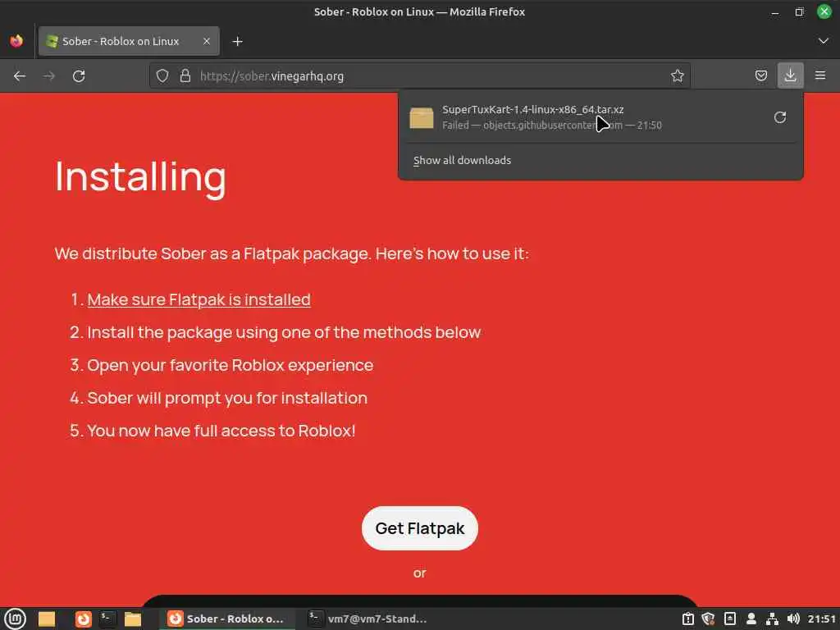Open the Linux Mint start menu
This screenshot has height=630, width=840.
(x=15, y=619)
